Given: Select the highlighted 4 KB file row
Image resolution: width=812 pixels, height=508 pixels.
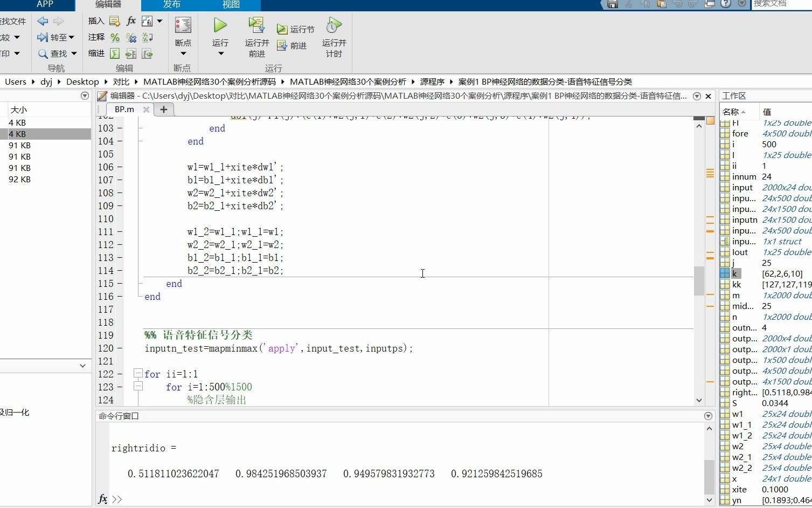Looking at the screenshot, I should coord(45,134).
